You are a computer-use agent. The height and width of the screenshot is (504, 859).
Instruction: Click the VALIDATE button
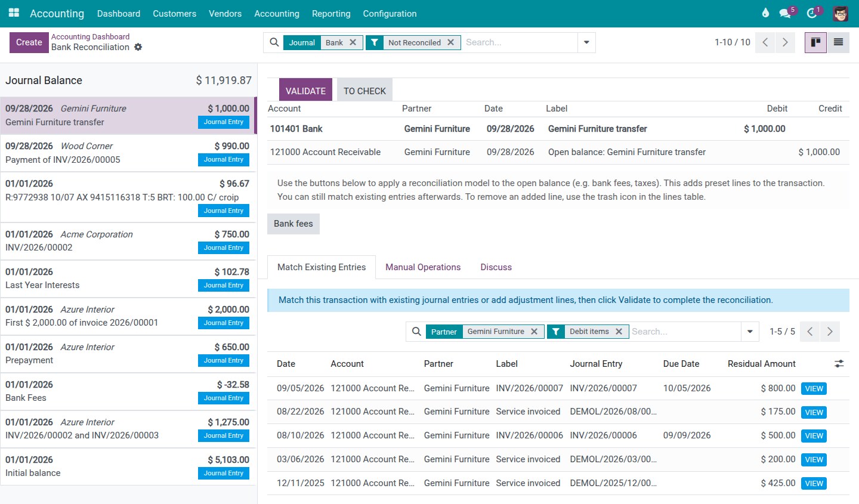pos(305,91)
